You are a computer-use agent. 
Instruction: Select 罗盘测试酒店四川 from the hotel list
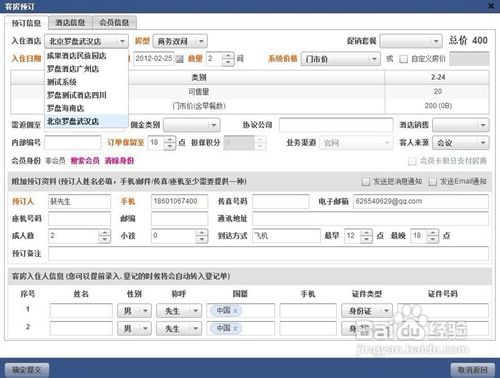[86, 95]
